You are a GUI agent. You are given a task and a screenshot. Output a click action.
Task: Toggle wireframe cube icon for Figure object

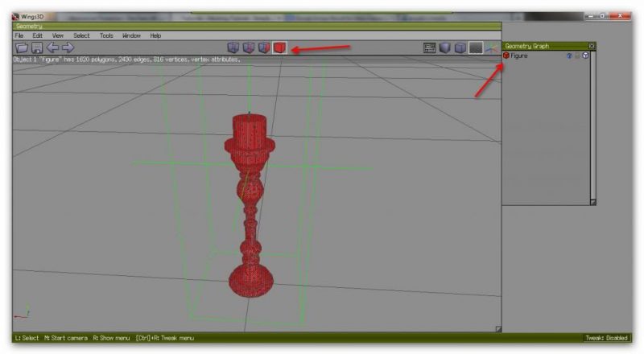[x=584, y=56]
